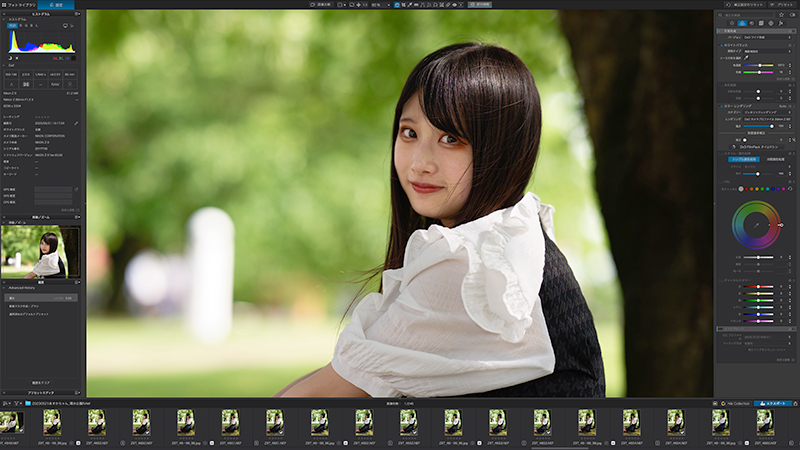This screenshot has width=800, height=450.
Task: Select the RGB histogram channel tab
Action: pyautogui.click(x=12, y=26)
